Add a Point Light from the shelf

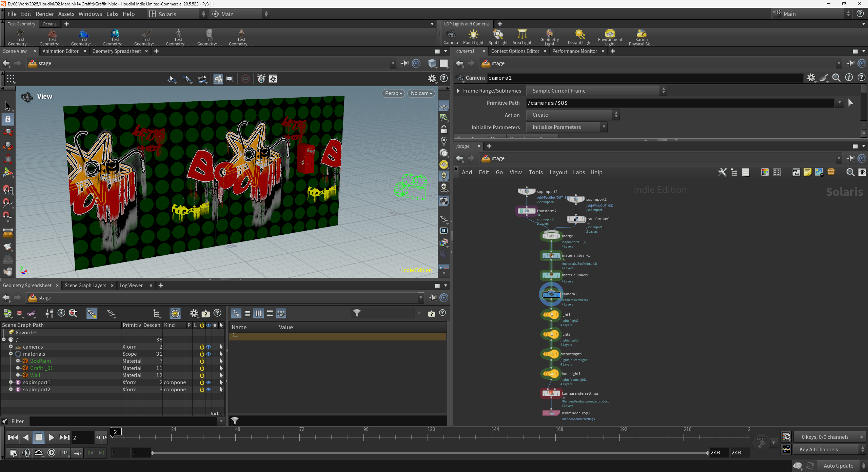(473, 37)
